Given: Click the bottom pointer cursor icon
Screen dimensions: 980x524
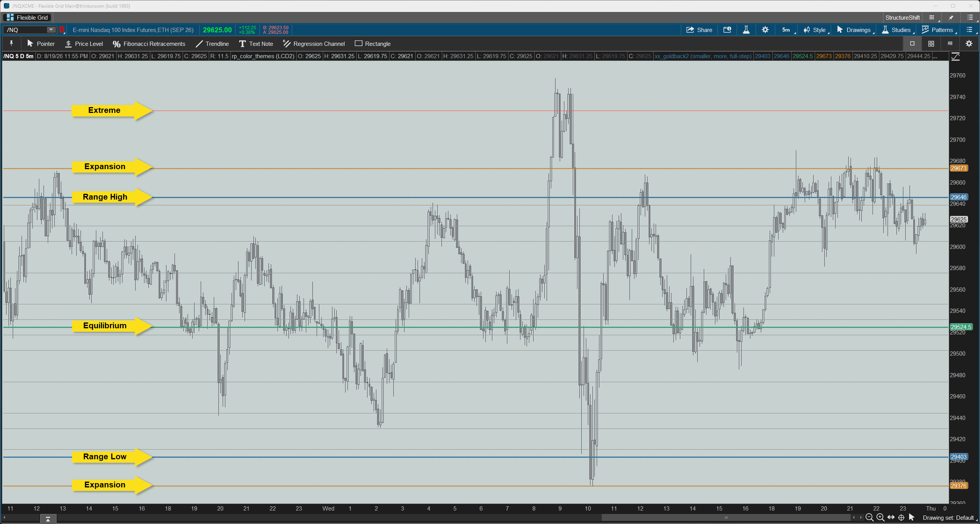Looking at the screenshot, I should point(911,517).
